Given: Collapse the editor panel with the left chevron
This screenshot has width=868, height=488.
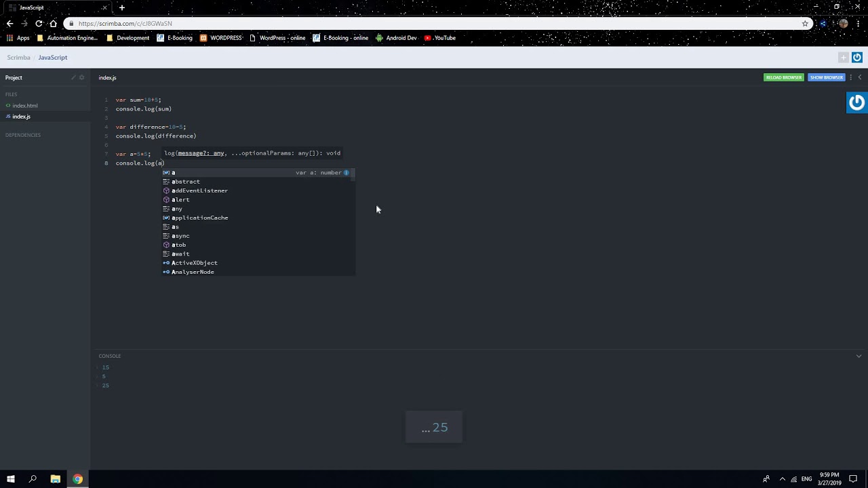Looking at the screenshot, I should (x=860, y=77).
